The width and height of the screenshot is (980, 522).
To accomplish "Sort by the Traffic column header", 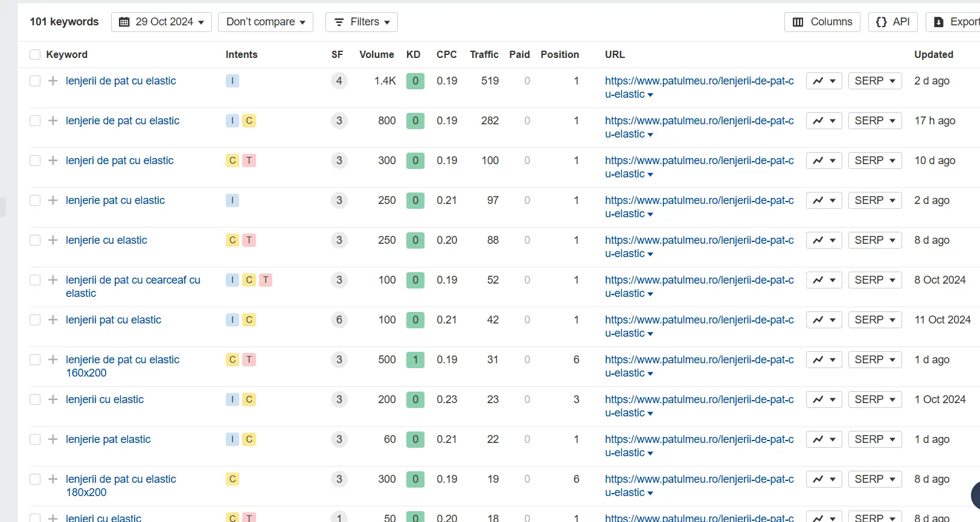I will 484,55.
